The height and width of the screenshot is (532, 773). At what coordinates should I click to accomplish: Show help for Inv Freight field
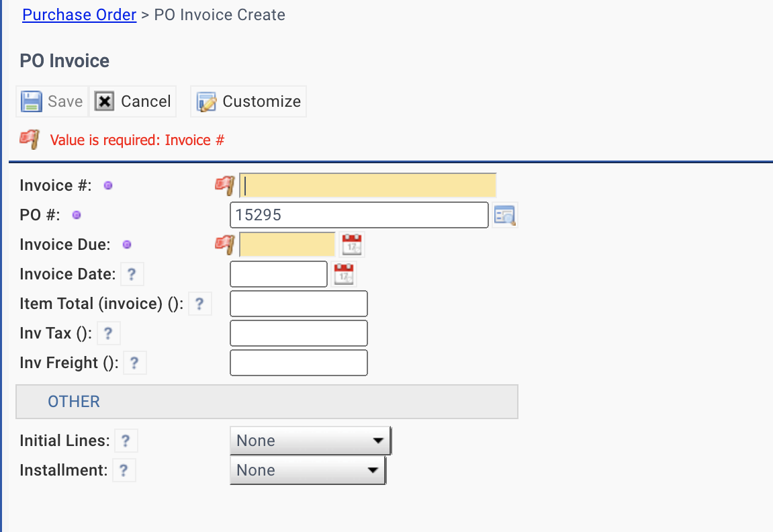(134, 363)
